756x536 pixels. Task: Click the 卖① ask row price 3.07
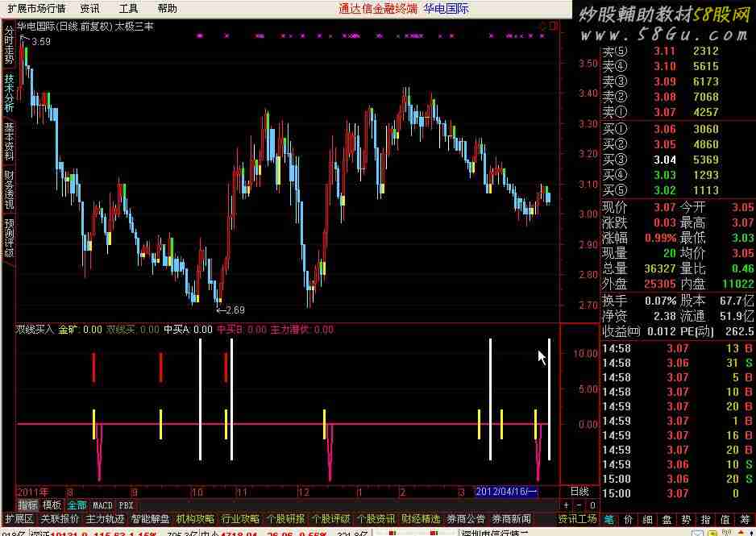[664, 112]
